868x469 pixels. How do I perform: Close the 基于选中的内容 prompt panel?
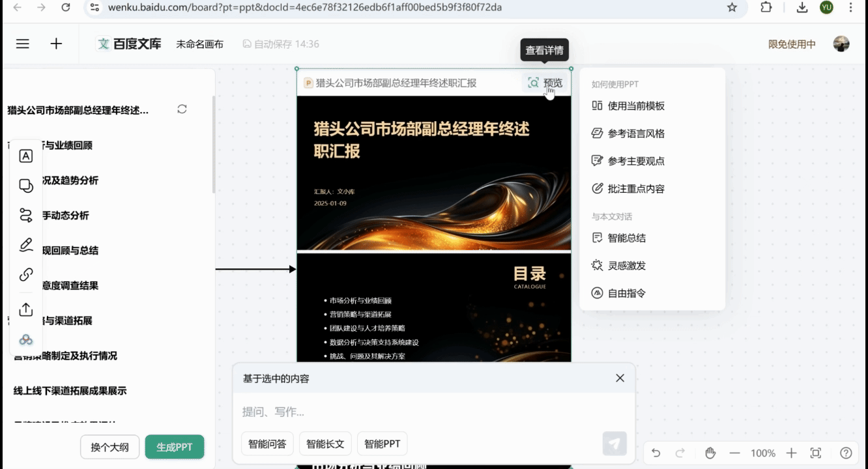click(620, 378)
